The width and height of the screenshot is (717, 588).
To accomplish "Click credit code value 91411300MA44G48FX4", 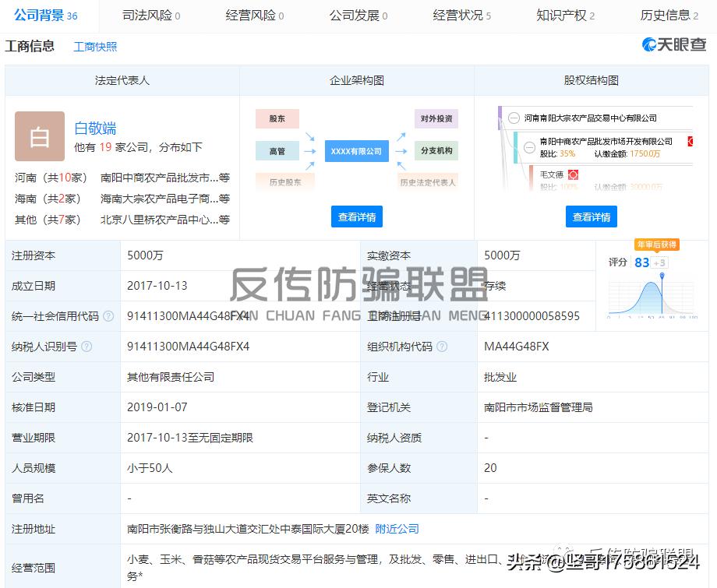I will click(188, 316).
